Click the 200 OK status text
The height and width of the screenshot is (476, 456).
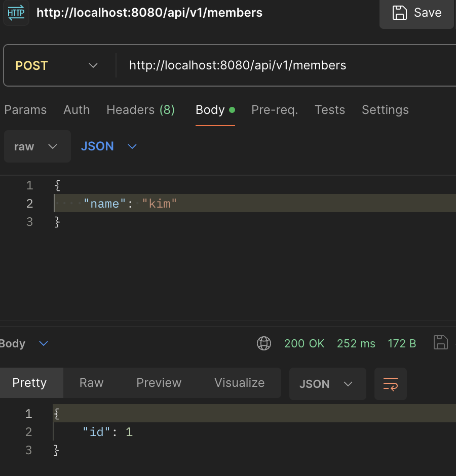click(304, 344)
